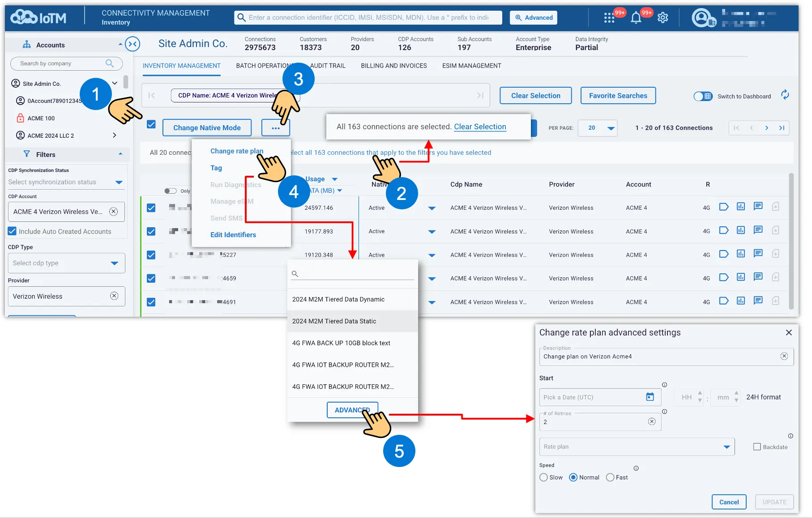812x518 pixels.
Task: Focus the connection identifier search field
Action: click(x=368, y=17)
